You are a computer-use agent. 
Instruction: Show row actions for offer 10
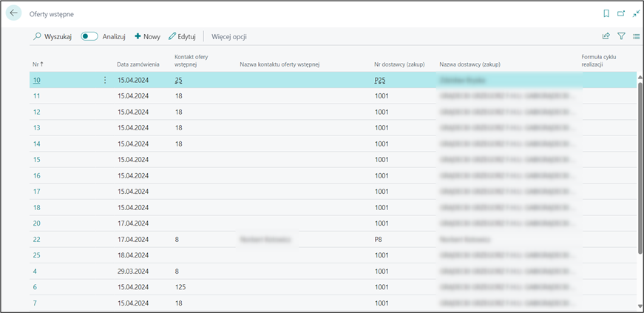coord(104,80)
